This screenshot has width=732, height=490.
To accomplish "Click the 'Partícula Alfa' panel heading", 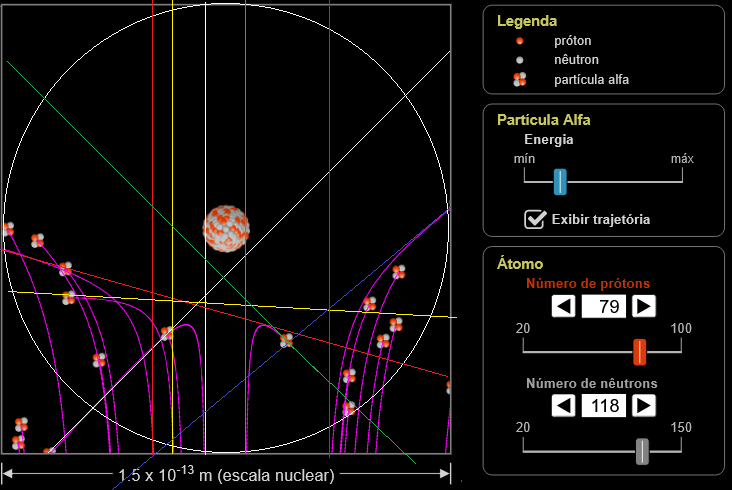I will (543, 119).
